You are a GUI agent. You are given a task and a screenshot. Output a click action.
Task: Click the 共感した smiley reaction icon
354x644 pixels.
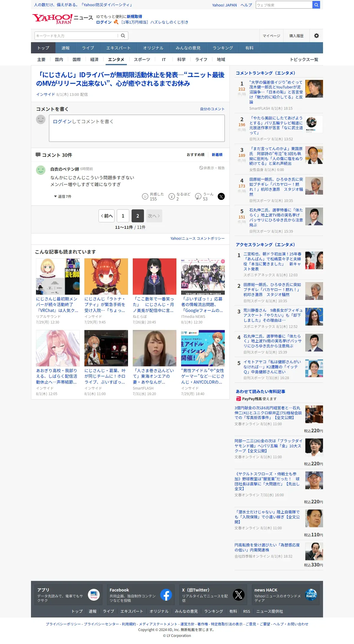click(145, 196)
